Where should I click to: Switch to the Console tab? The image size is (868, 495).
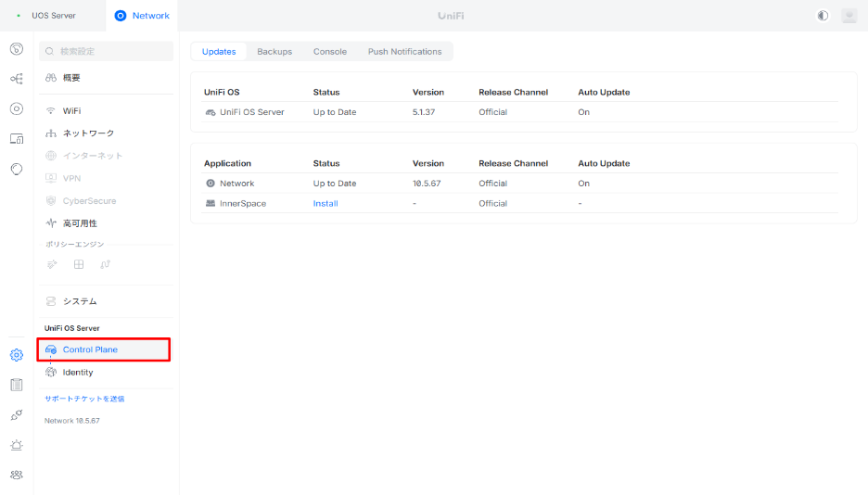(x=330, y=51)
